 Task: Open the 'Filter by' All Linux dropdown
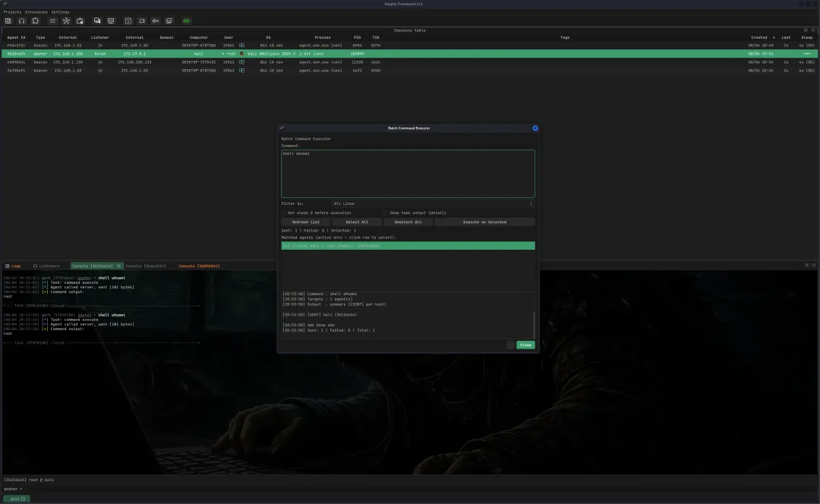tap(433, 203)
